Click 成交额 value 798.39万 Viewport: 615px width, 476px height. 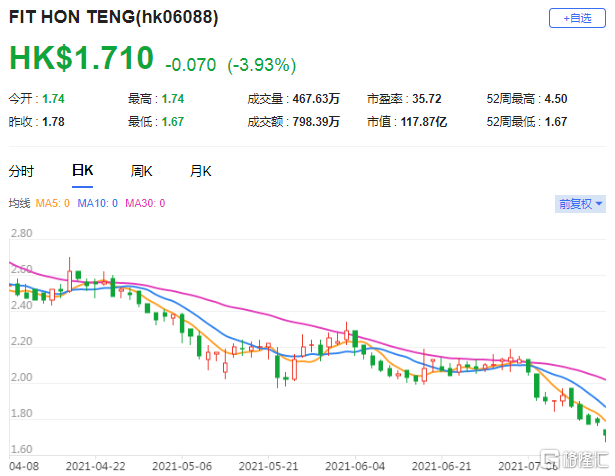point(316,122)
